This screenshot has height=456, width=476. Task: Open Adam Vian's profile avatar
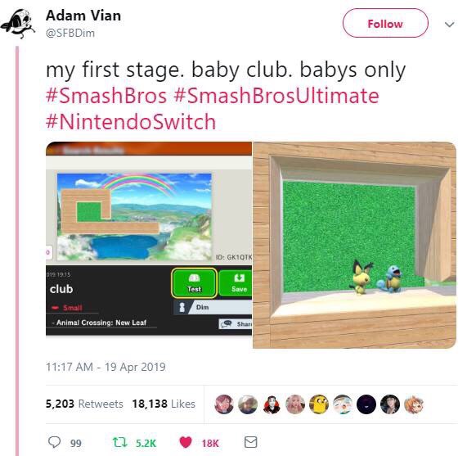coord(18,24)
